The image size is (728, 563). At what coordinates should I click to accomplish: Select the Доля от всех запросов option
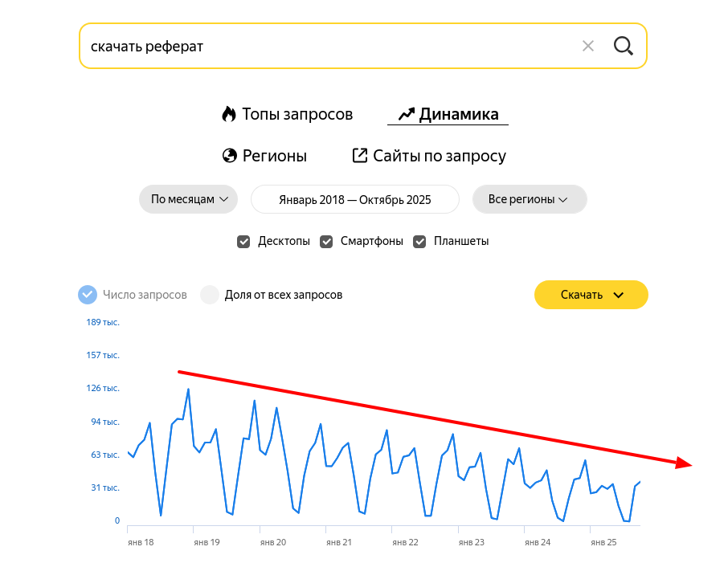pos(210,295)
